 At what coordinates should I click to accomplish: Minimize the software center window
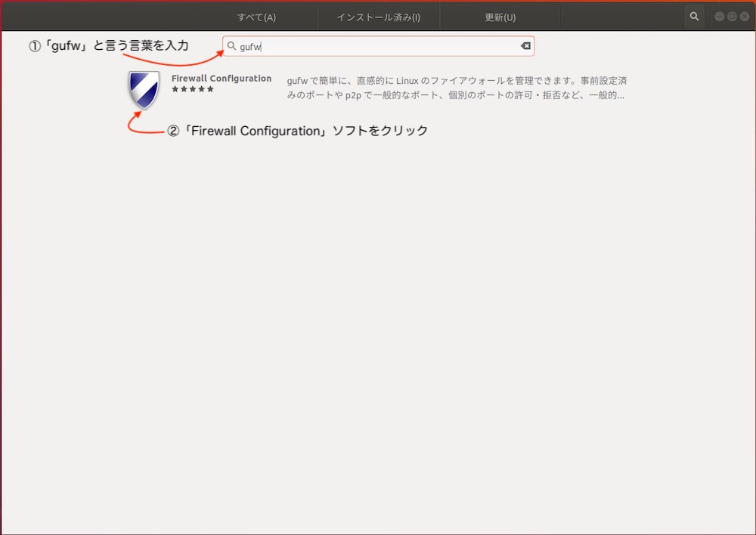[719, 17]
